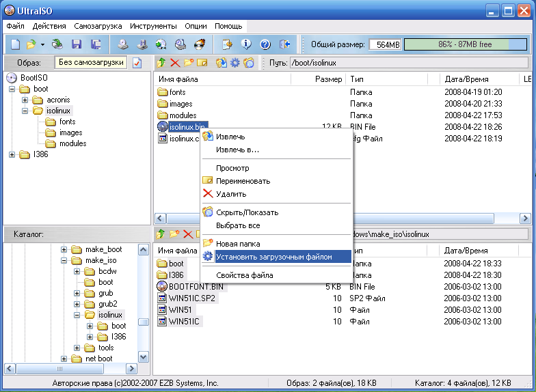Click the Burn CD image flame icon
The height and width of the screenshot is (392, 536).
click(x=200, y=44)
